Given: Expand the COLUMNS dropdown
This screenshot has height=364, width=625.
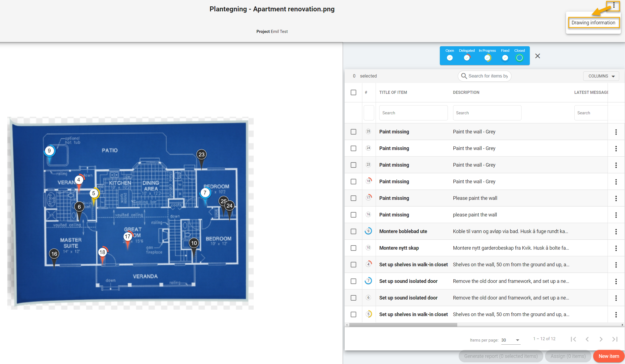Looking at the screenshot, I should click(x=601, y=76).
